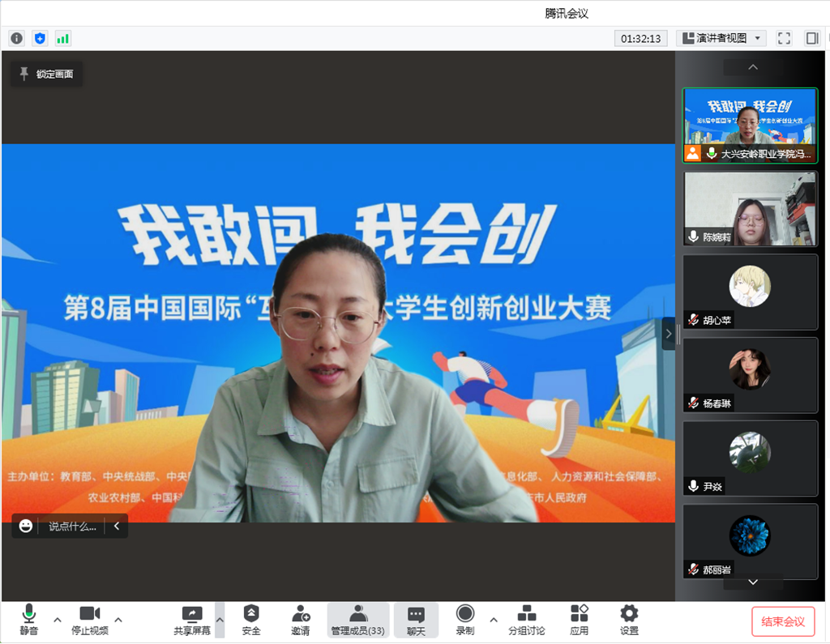Image resolution: width=830 pixels, height=644 pixels.
Task: Click 锁定画面 pin button
Action: click(x=46, y=74)
